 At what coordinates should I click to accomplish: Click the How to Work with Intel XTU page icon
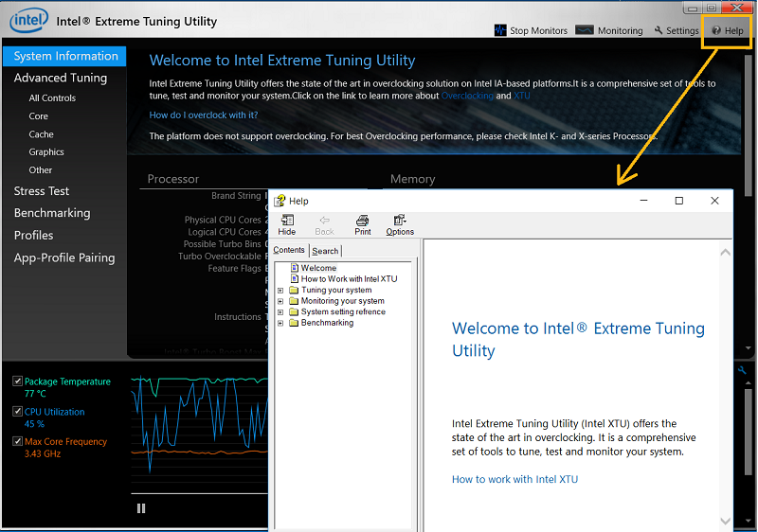coord(295,278)
